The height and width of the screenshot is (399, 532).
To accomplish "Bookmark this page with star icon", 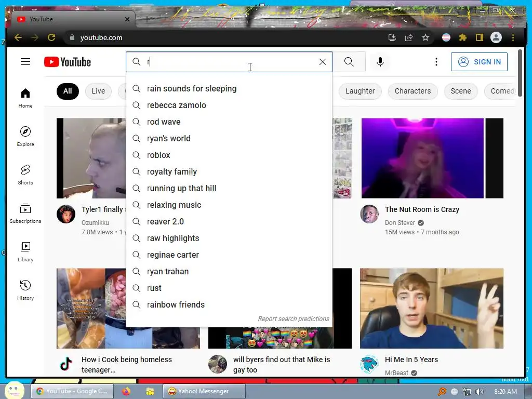I will coord(425,37).
